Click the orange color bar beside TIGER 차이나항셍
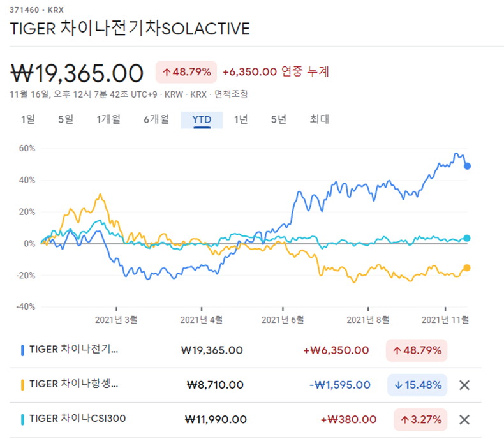The height and width of the screenshot is (441, 504). 22,385
